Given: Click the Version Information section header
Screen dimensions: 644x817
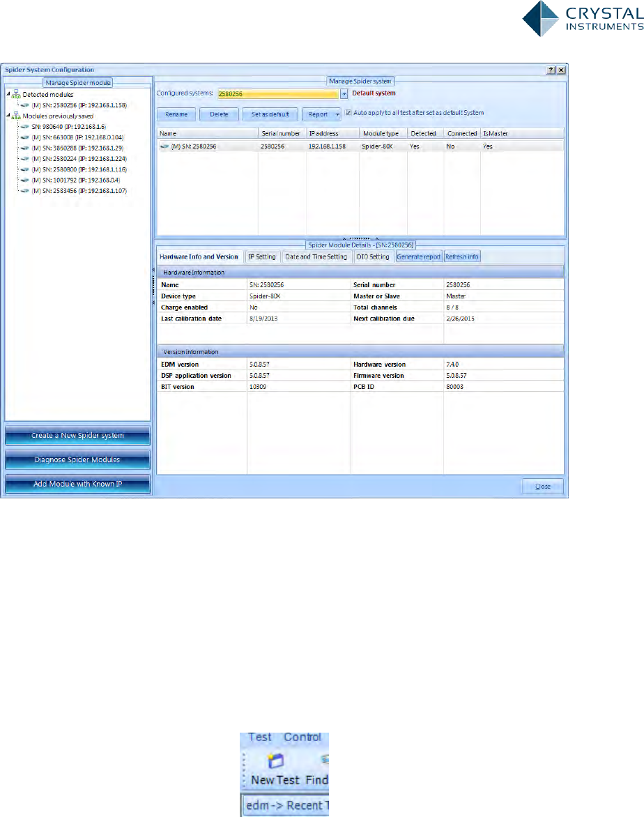Looking at the screenshot, I should pyautogui.click(x=360, y=352).
